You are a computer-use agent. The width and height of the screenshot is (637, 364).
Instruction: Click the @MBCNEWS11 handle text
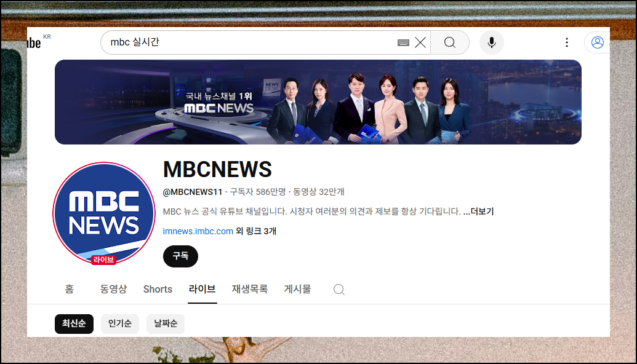193,192
